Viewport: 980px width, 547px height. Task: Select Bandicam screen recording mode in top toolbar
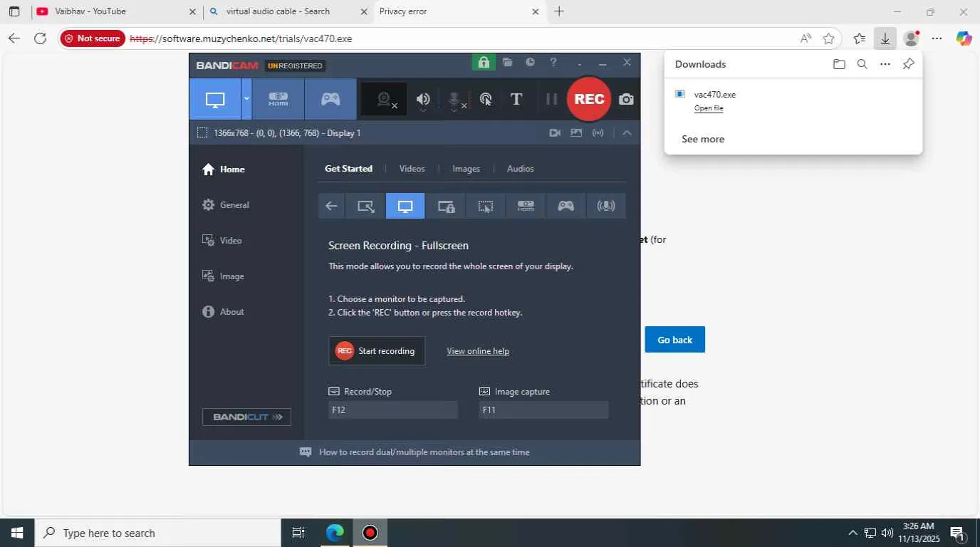point(215,99)
